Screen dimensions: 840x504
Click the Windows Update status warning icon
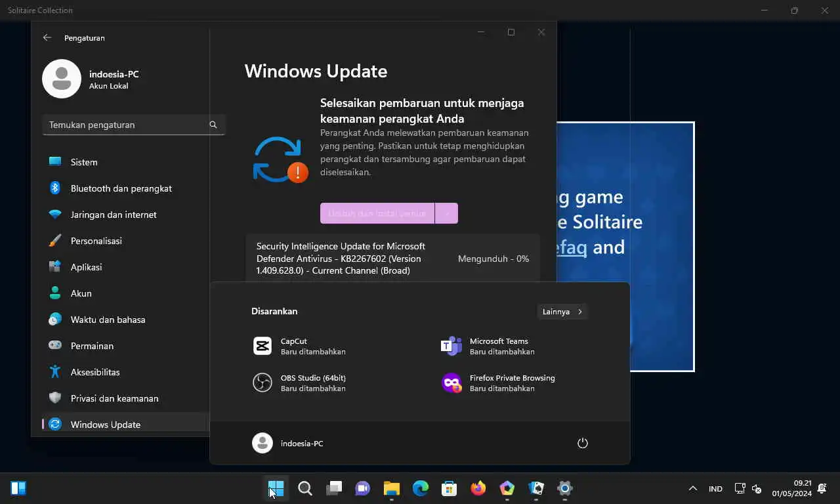click(x=280, y=159)
